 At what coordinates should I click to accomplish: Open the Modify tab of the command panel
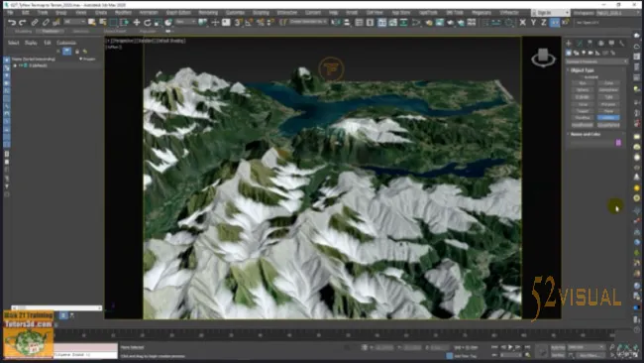pos(580,43)
